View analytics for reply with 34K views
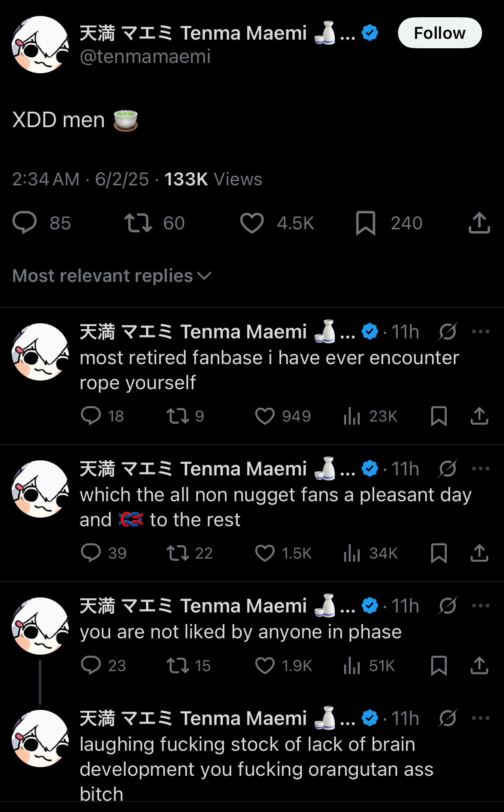 click(x=352, y=553)
